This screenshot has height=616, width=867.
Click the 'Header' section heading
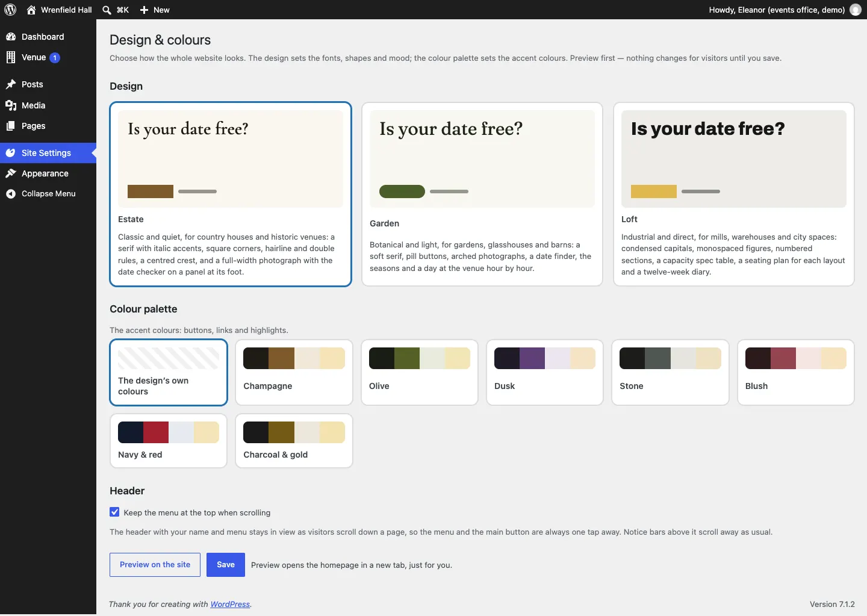[127, 491]
